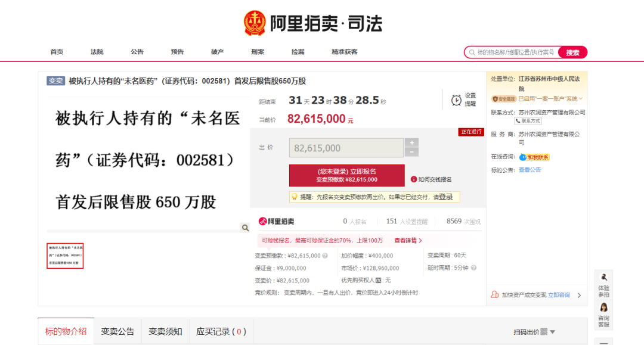Open 查看详情 for deposit discount
This screenshot has width=644, height=345.
coord(408,240)
